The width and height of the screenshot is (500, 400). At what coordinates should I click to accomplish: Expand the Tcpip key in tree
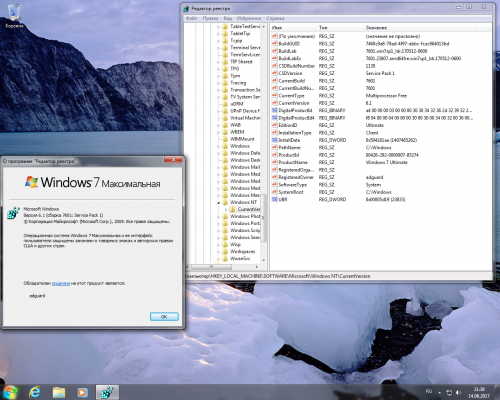tap(219, 41)
